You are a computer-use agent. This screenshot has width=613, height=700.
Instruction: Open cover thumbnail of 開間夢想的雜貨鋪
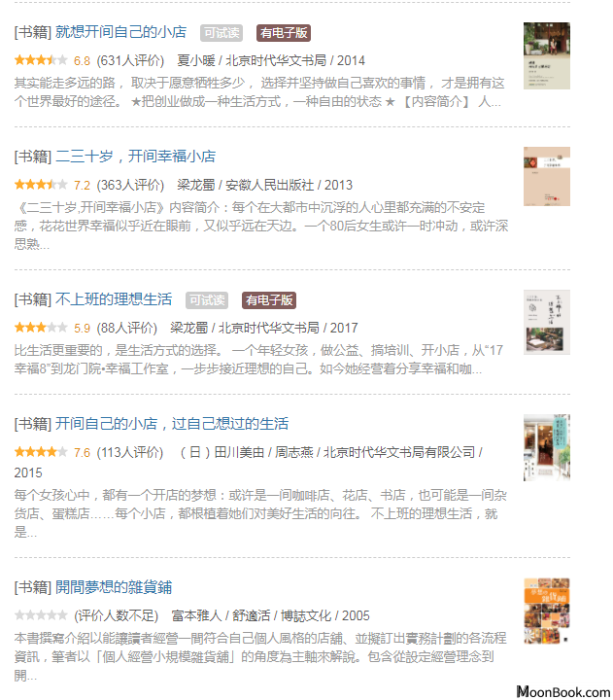(x=547, y=611)
